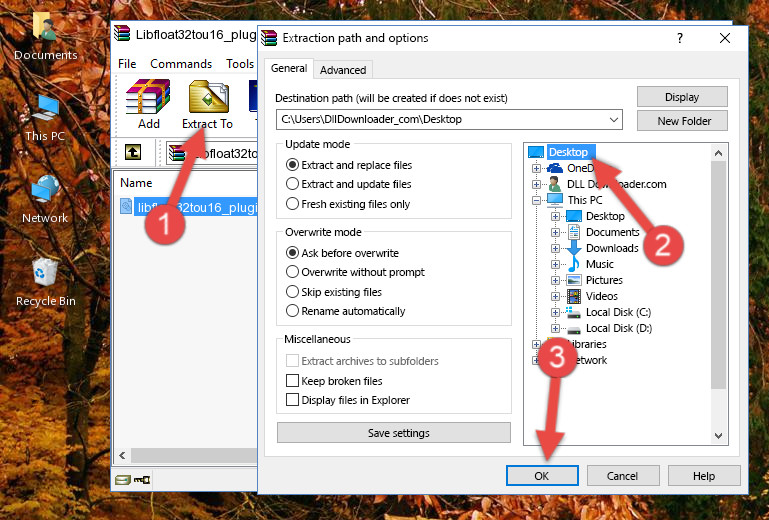The height and width of the screenshot is (520, 769).
Task: Expand the DLL Downloader.com tree node
Action: pyautogui.click(x=537, y=184)
